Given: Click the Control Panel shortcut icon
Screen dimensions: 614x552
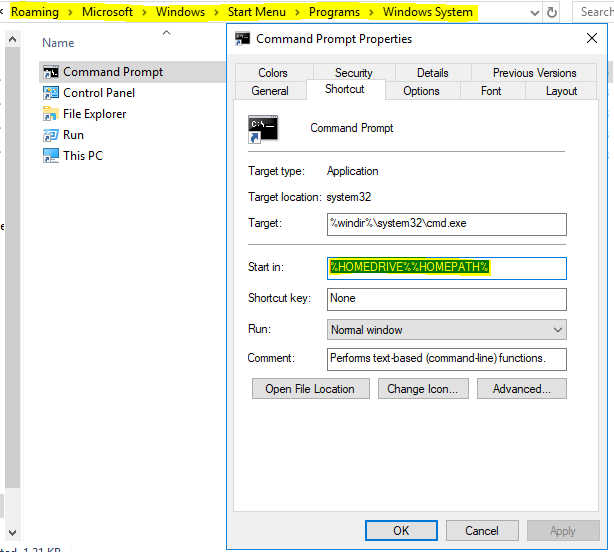Looking at the screenshot, I should 51,93.
